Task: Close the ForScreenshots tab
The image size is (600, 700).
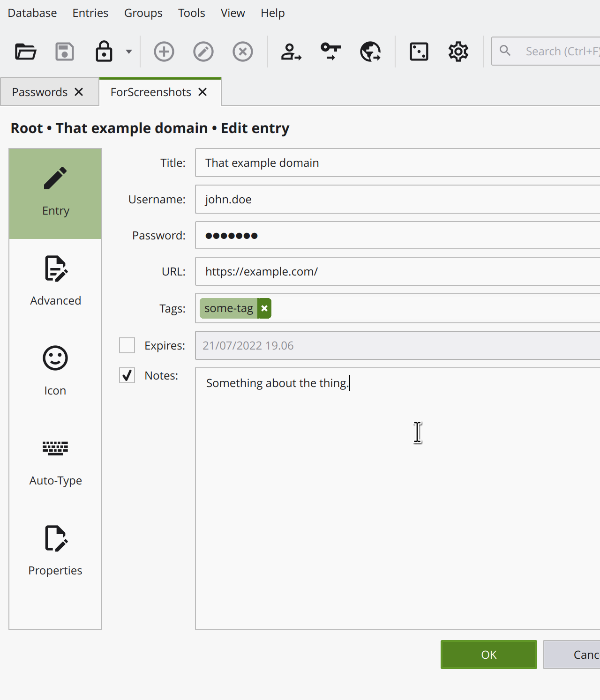Action: coord(202,92)
